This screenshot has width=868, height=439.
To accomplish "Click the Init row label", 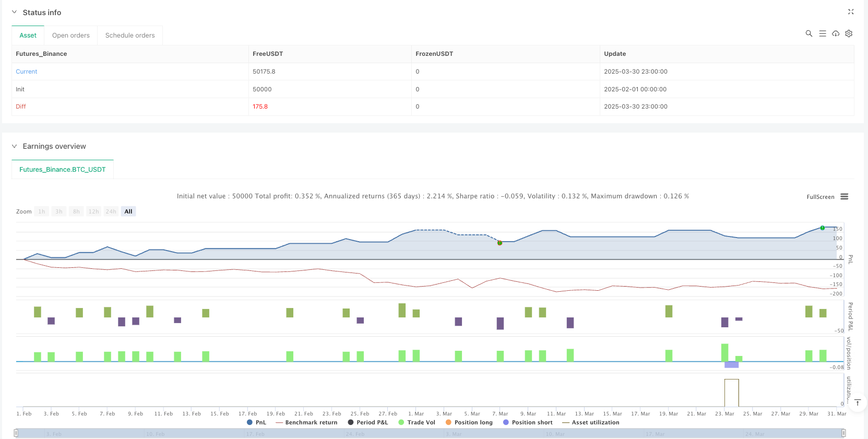I will 20,89.
